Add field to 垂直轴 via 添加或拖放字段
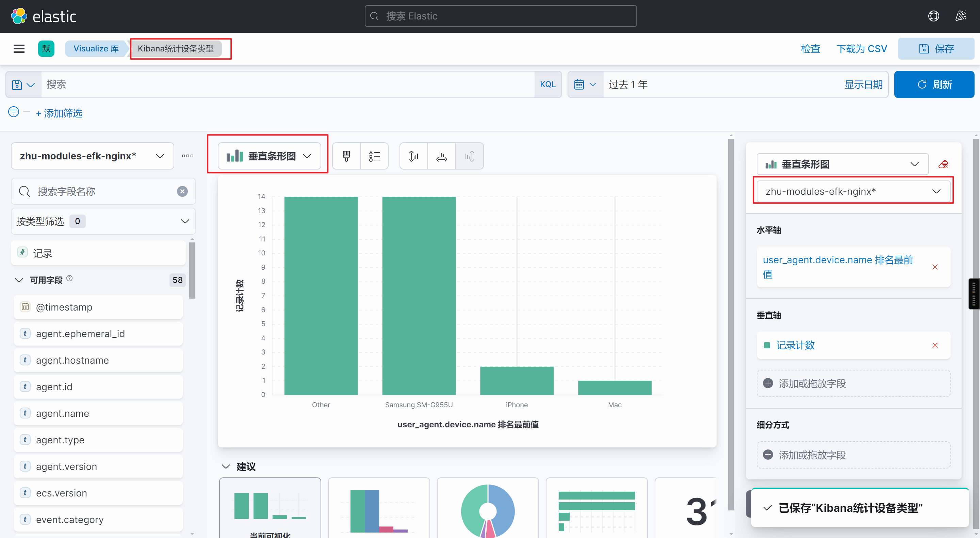The image size is (980, 538). 853,383
